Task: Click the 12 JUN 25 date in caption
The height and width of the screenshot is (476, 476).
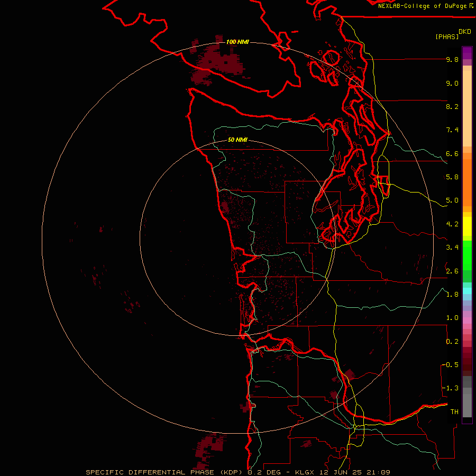Action: (340, 472)
